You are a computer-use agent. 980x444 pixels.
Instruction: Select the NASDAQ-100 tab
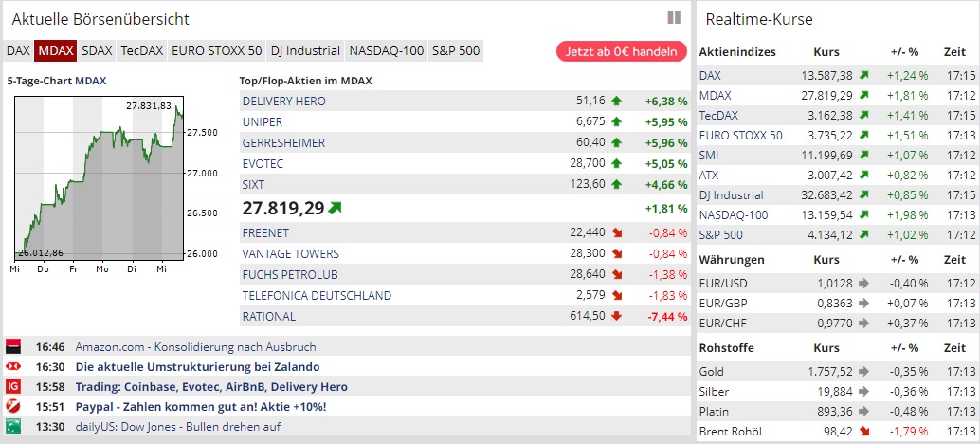[387, 51]
